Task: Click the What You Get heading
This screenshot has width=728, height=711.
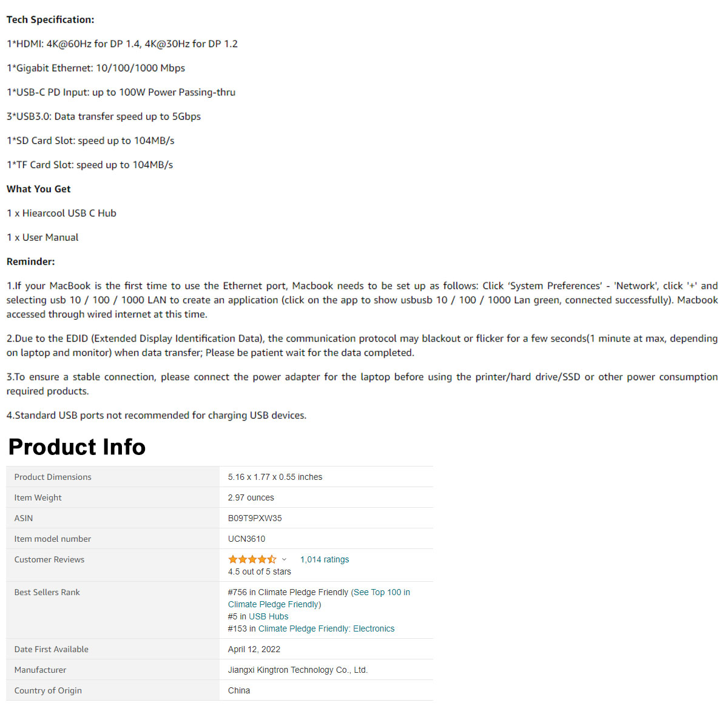Action: pos(39,189)
